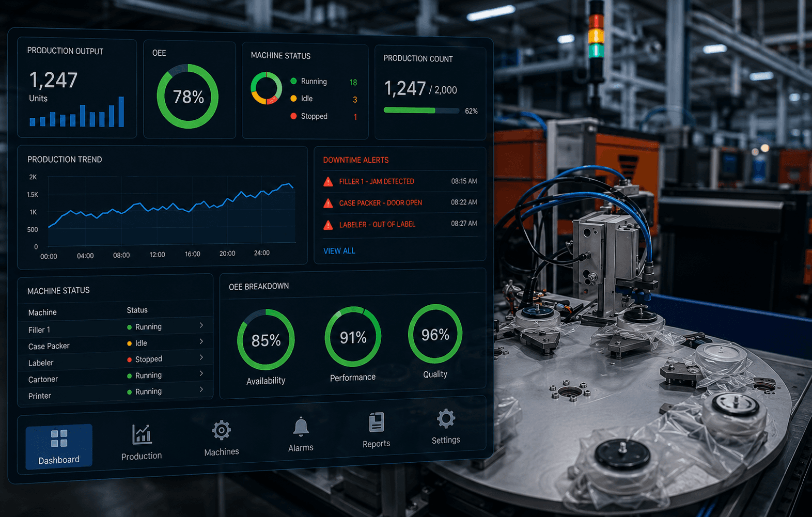Click the yellow Idle legend dot
812x517 pixels.
coord(293,98)
